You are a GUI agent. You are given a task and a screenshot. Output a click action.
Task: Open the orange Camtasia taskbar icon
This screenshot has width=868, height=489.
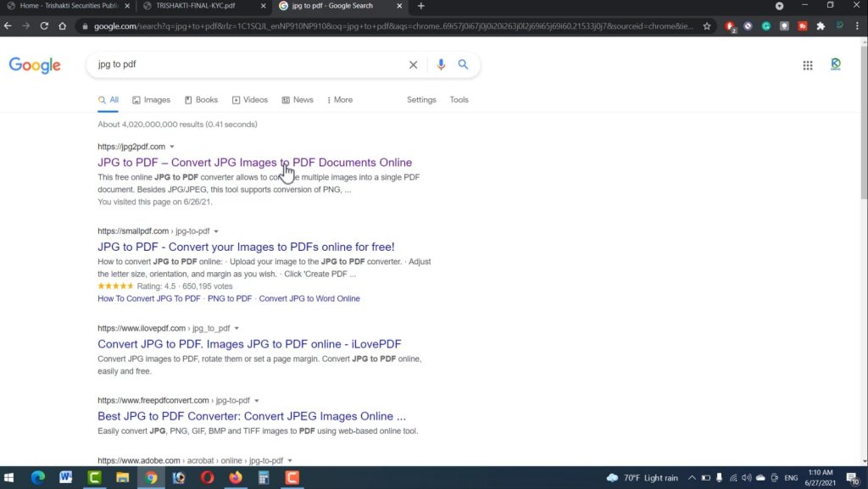292,477
